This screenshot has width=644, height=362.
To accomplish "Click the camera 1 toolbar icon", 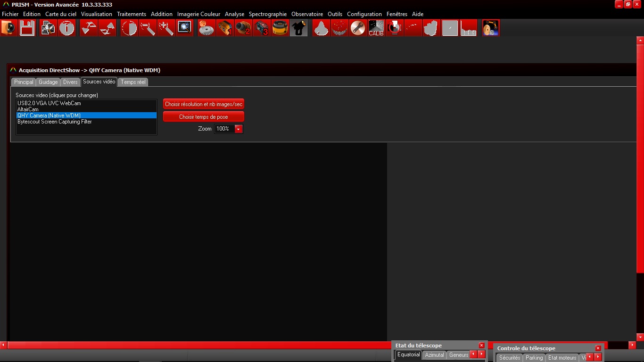I will 225,28.
